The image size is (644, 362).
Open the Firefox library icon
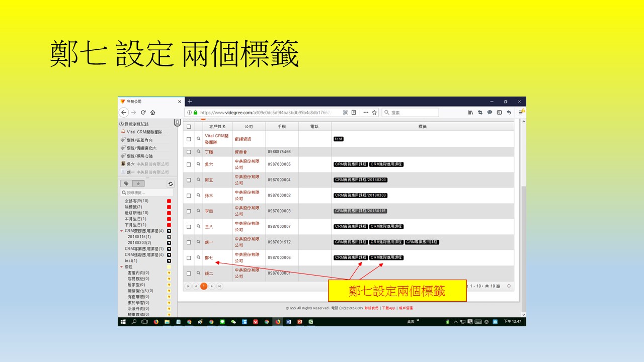(471, 113)
